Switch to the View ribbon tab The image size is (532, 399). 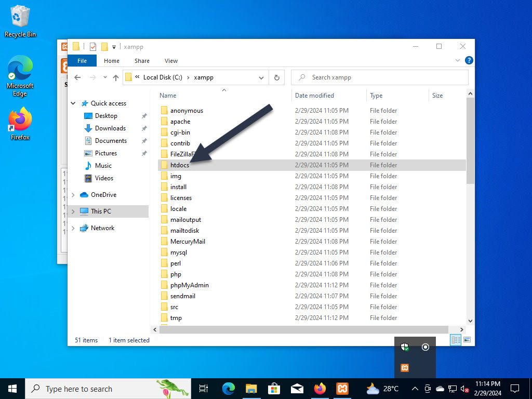[171, 61]
